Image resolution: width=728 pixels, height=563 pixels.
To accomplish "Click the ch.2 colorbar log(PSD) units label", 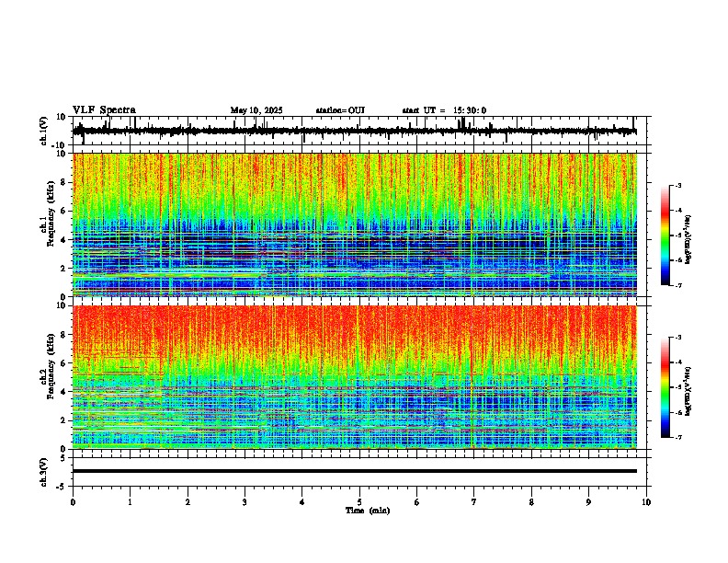I will [688, 392].
